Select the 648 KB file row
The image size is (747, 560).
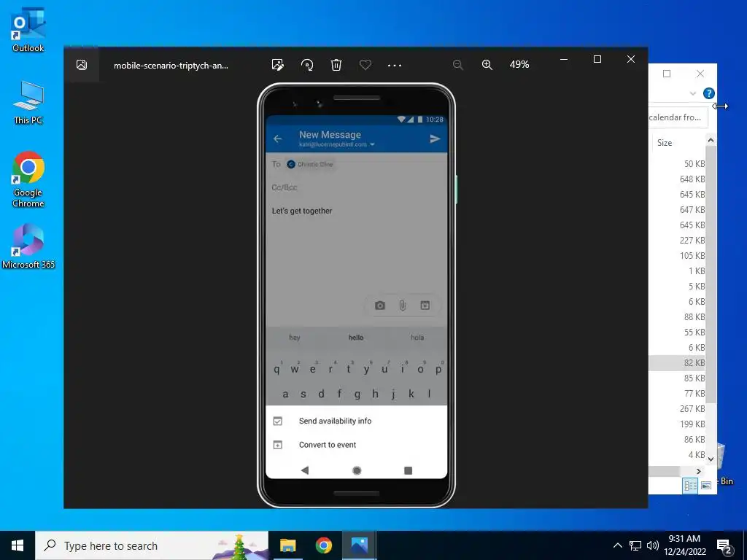[677, 179]
